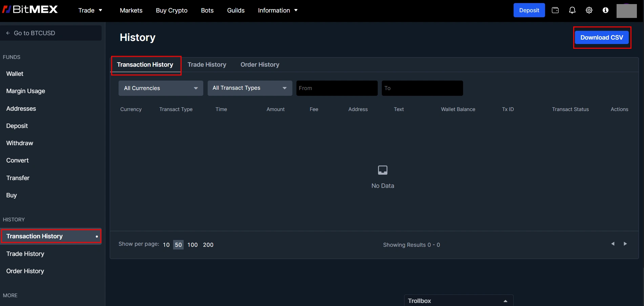Show 50 results per page

tap(179, 245)
